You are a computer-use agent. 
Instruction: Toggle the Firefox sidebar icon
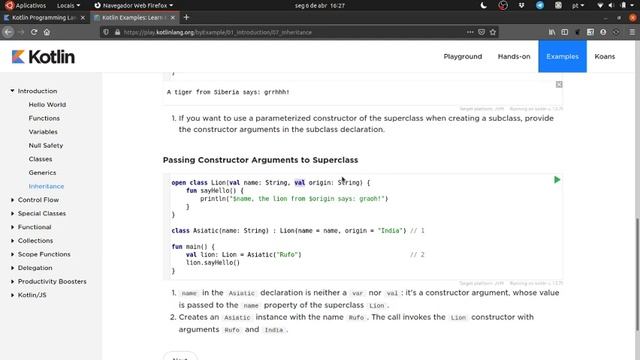(565, 32)
